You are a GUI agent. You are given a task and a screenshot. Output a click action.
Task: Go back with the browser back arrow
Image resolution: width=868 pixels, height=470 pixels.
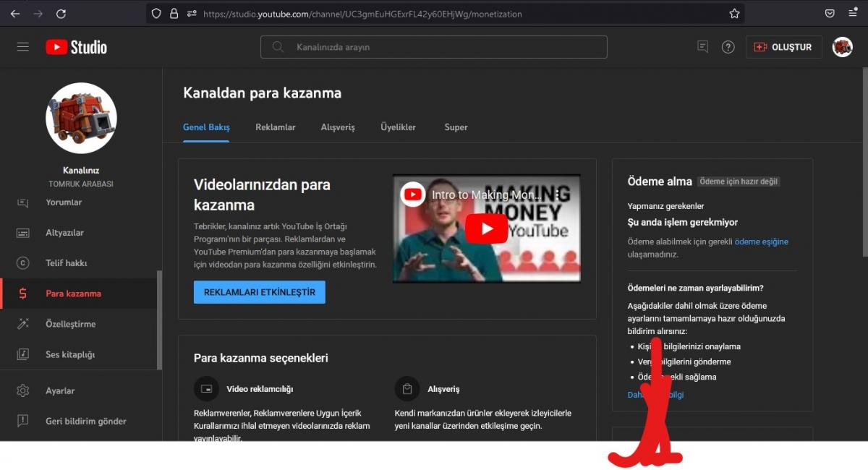[x=15, y=14]
